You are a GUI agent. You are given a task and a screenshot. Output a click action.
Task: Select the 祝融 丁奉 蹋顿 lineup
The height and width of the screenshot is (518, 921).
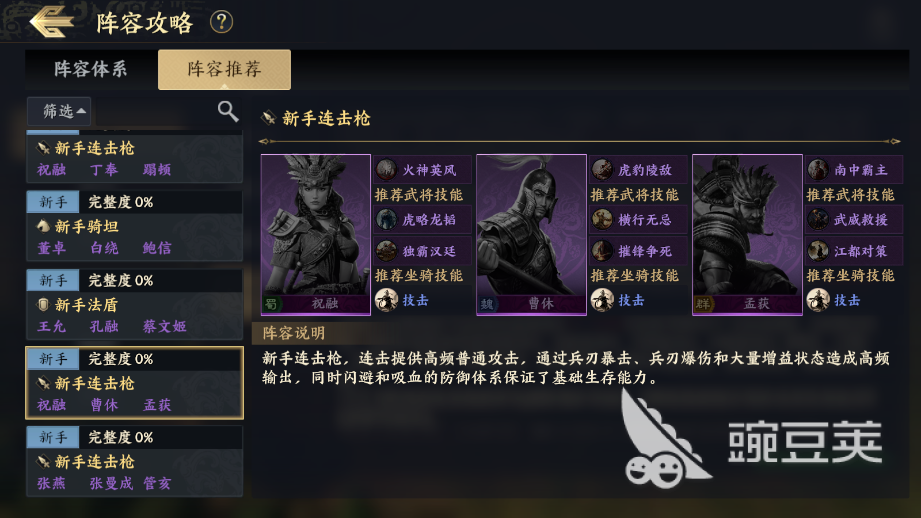pos(135,157)
